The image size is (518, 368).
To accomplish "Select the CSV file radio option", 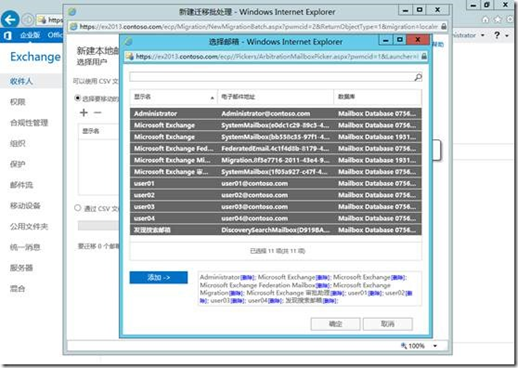I will (x=78, y=208).
